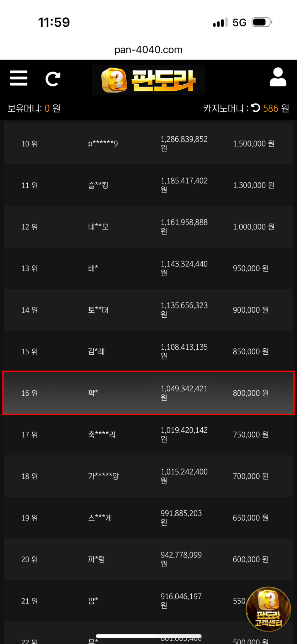Tap the 보유머니 balance text
Screen dimensions: 297x644
tap(34, 108)
